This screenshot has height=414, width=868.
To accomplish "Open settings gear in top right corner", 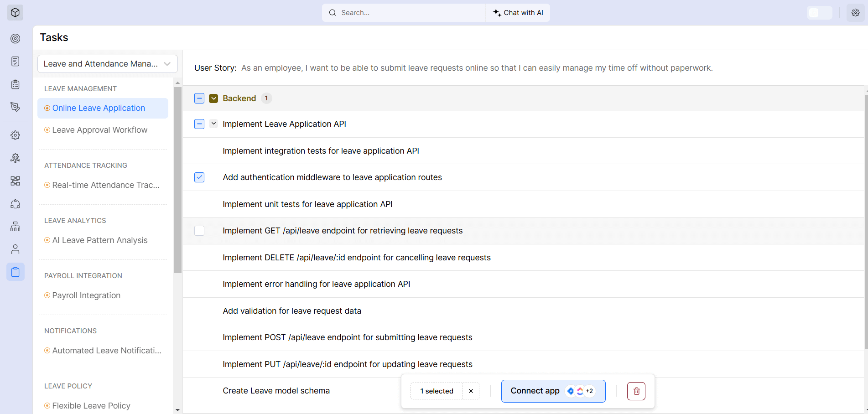I will (855, 13).
